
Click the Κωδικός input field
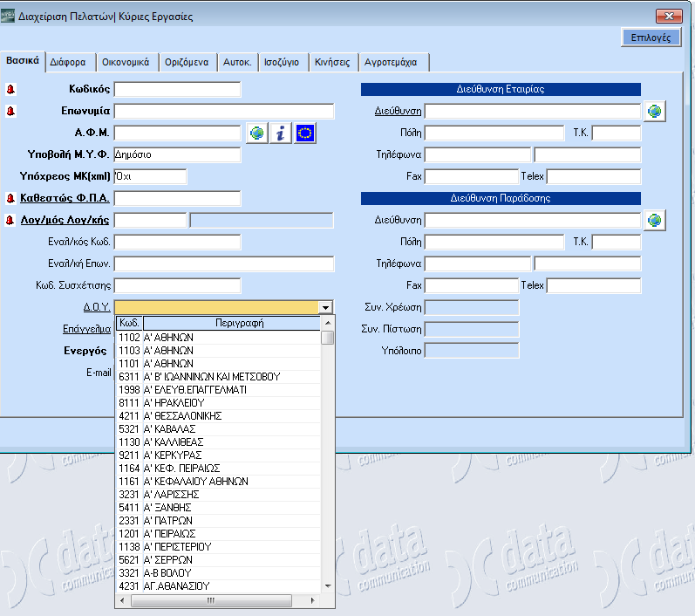177,89
